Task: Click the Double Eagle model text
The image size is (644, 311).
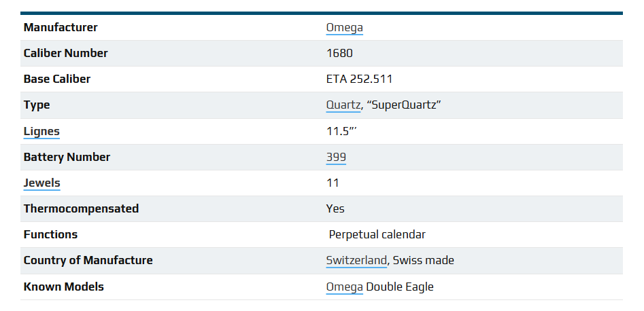Action: pyautogui.click(x=400, y=287)
